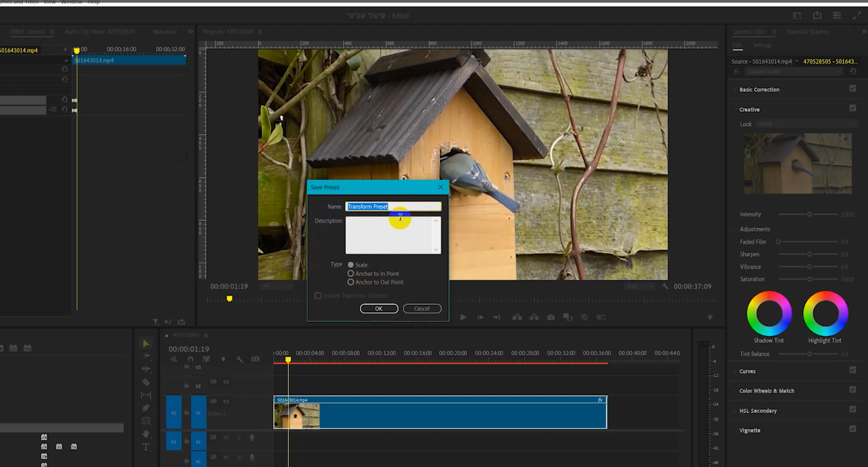
Task: Select the Pen tool
Action: click(145, 408)
